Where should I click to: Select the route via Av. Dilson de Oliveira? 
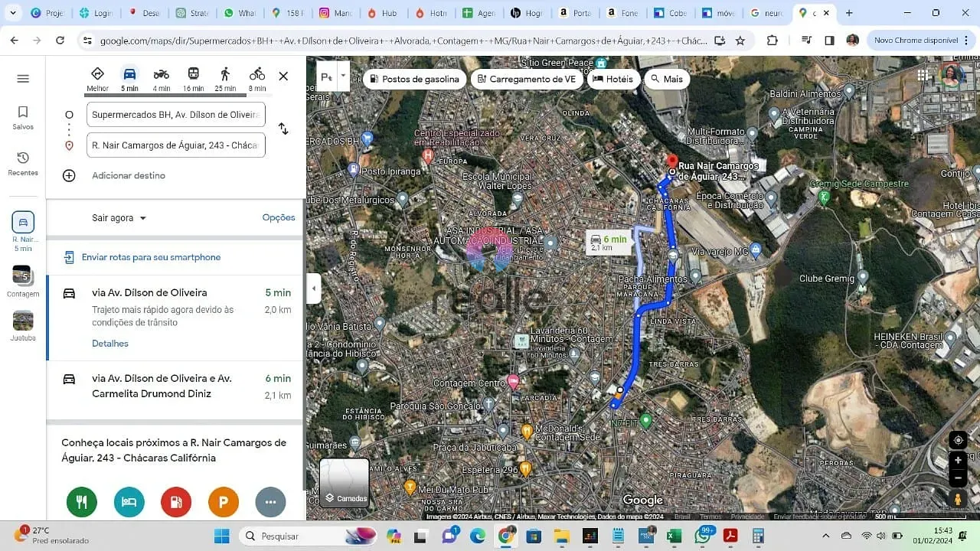point(176,318)
